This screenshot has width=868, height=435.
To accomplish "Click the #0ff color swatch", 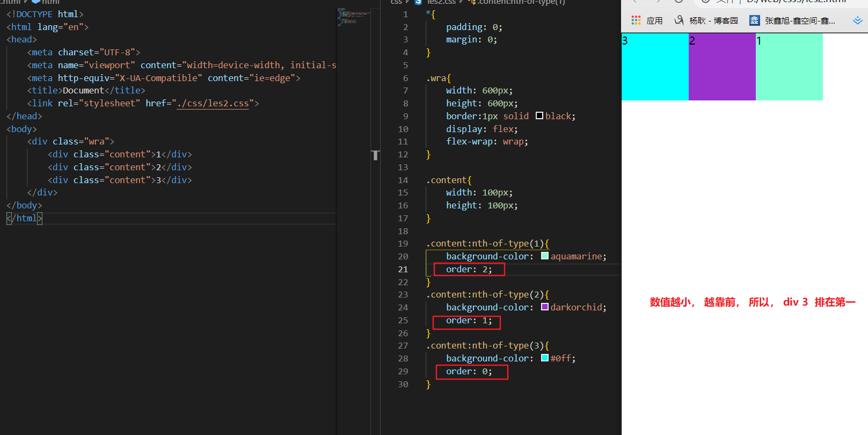I will [x=545, y=358].
